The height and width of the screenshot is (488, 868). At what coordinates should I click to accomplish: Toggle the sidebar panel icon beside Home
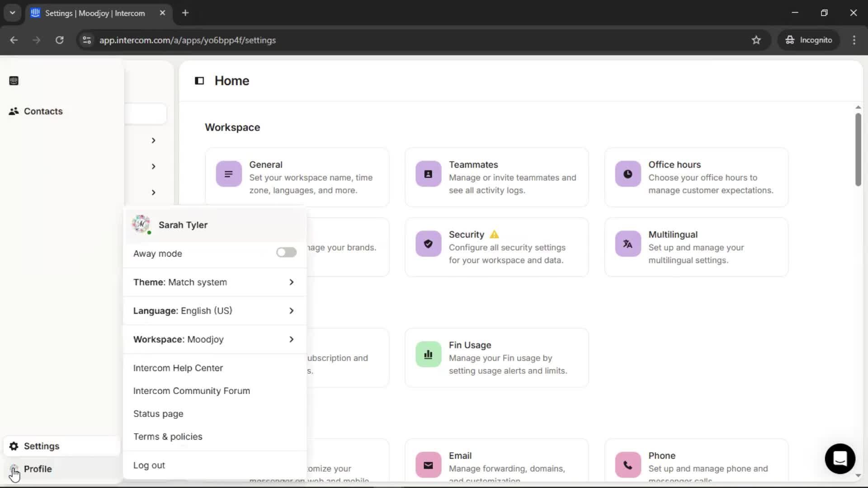[x=199, y=81]
